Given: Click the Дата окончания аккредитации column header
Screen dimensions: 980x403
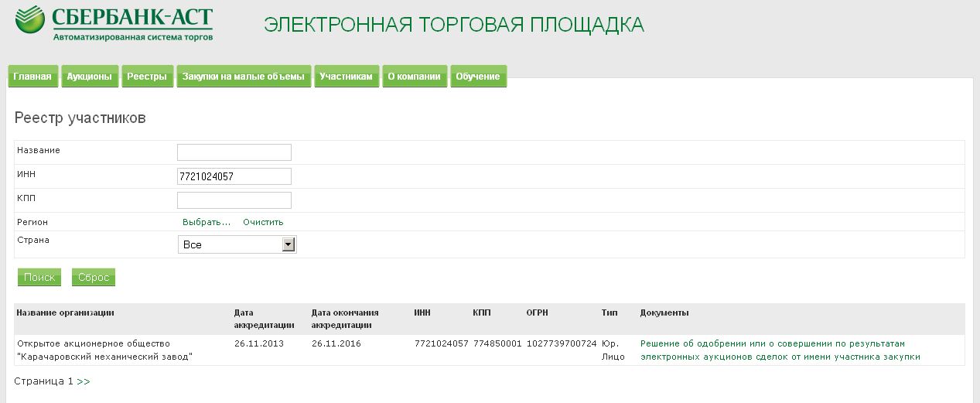Looking at the screenshot, I should [x=345, y=319].
